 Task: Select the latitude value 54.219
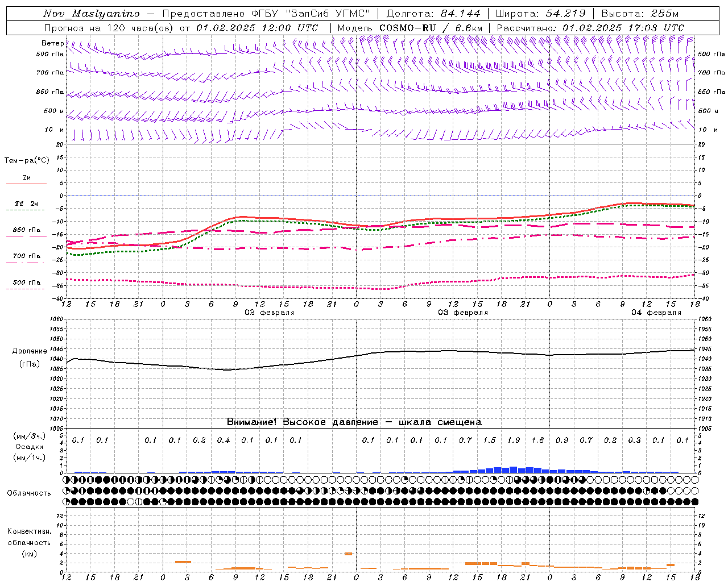click(x=566, y=14)
